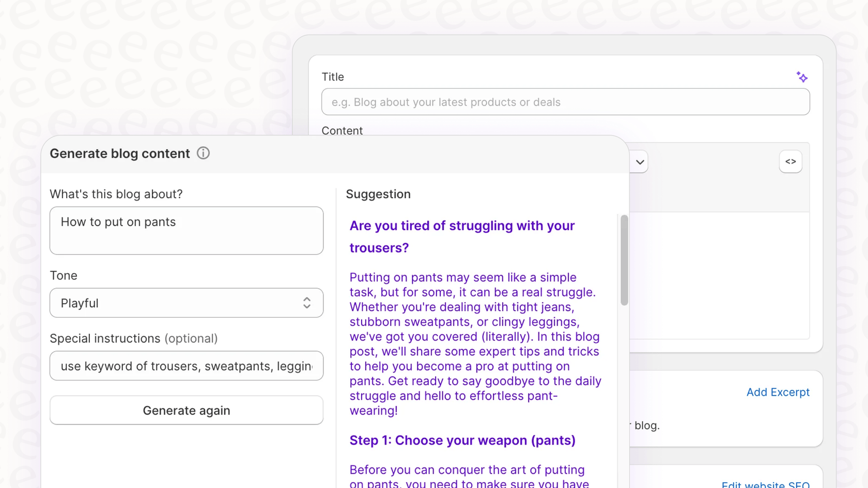Click the AI sparkle icon beside the Title field

point(802,76)
